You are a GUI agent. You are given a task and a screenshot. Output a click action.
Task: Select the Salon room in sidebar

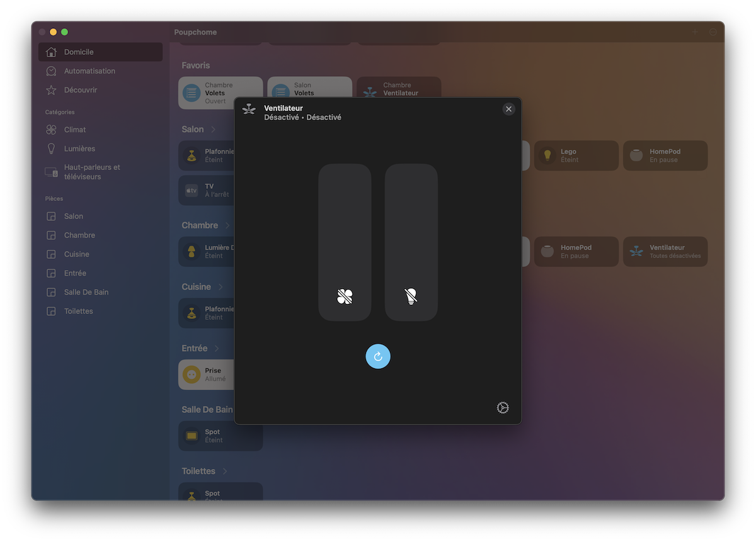click(100, 216)
